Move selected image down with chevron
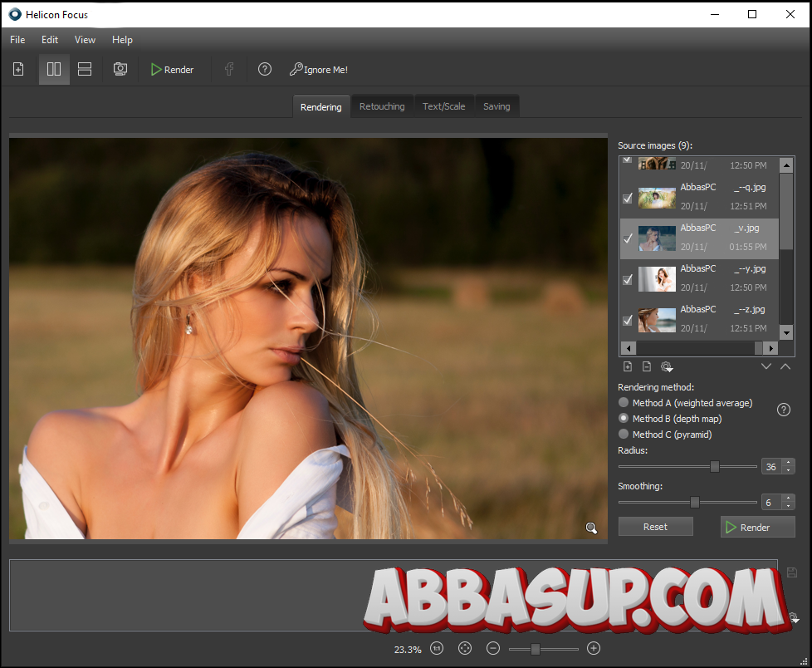 point(766,366)
